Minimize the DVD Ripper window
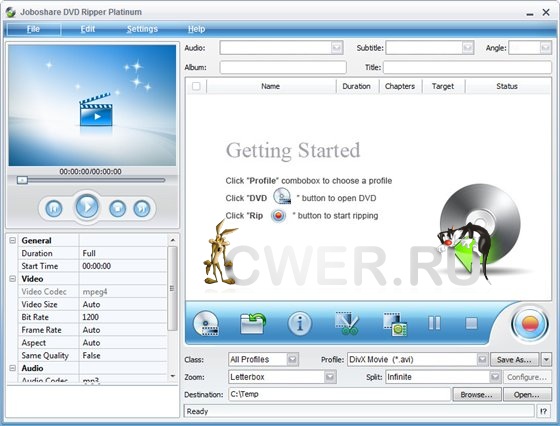Image resolution: width=560 pixels, height=426 pixels. pos(530,13)
